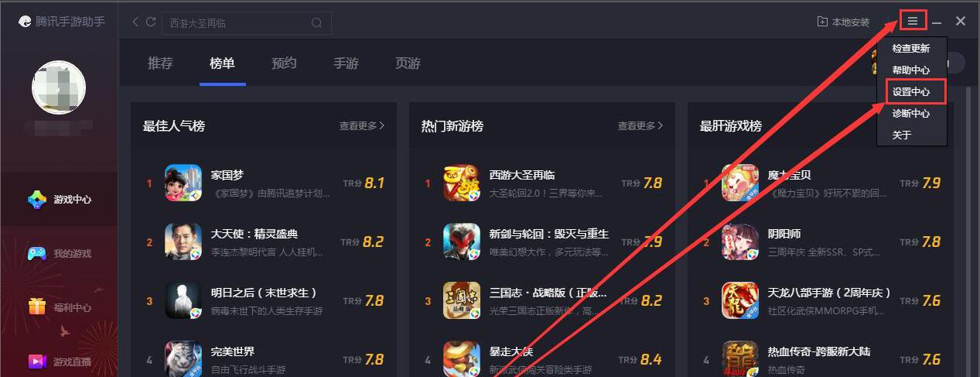Open 我的游戏 in the sidebar
The image size is (980, 377).
coord(60,254)
